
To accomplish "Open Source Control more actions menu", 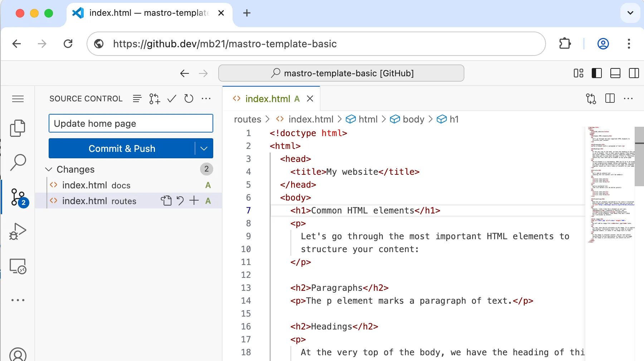I will click(206, 98).
